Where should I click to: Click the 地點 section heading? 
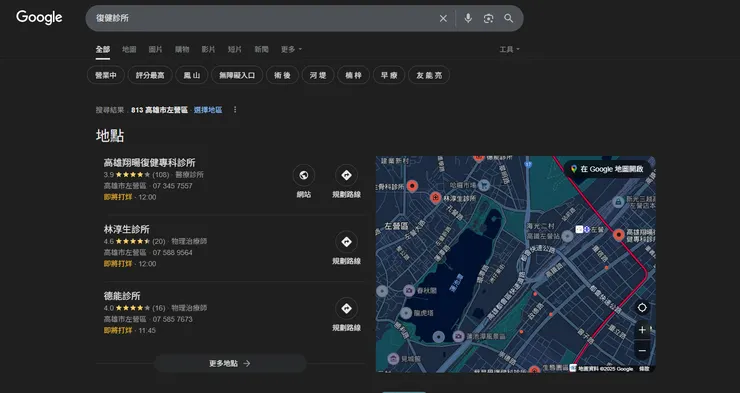(110, 136)
